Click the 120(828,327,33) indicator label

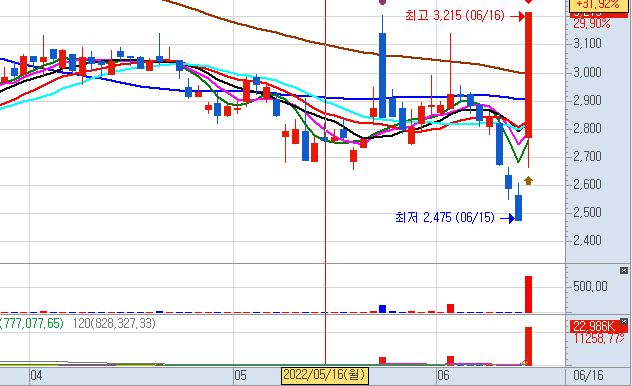pyautogui.click(x=114, y=324)
